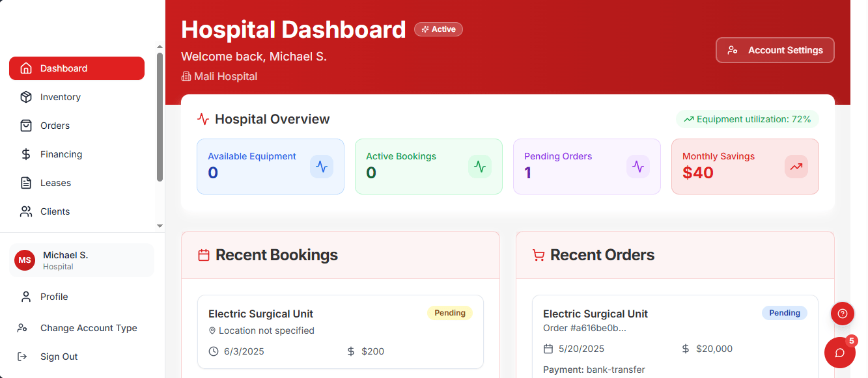This screenshot has width=868, height=378.
Task: Click the calendar icon beside Recent Bookings
Action: tap(204, 255)
